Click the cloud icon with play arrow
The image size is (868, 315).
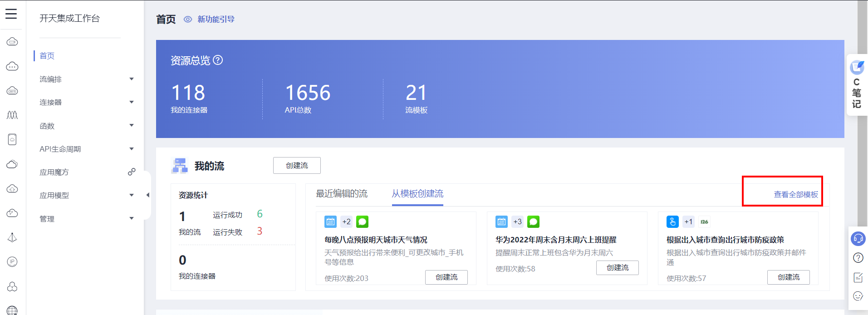click(12, 213)
